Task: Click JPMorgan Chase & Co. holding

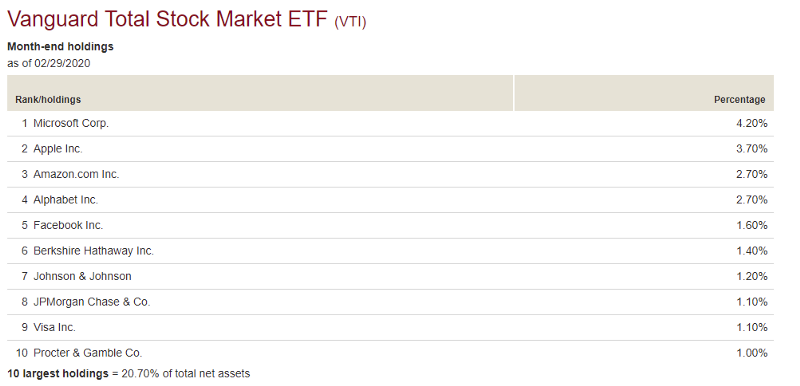Action: (x=92, y=302)
